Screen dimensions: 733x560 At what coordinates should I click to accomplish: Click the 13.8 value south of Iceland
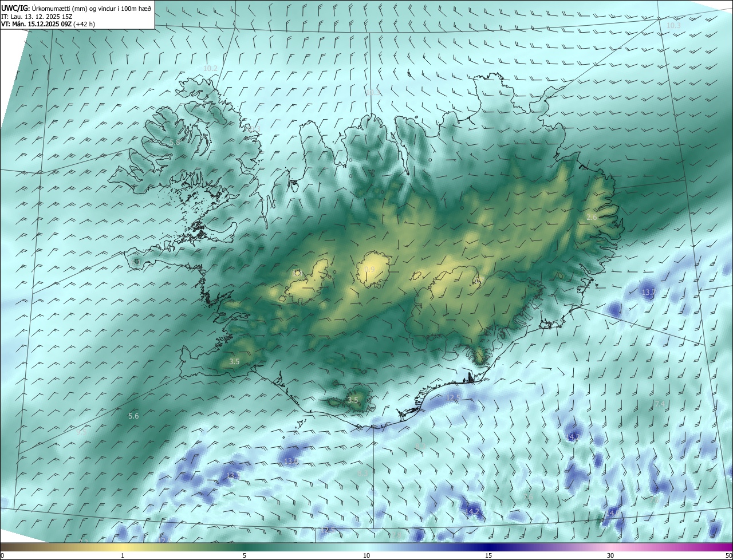(x=291, y=462)
